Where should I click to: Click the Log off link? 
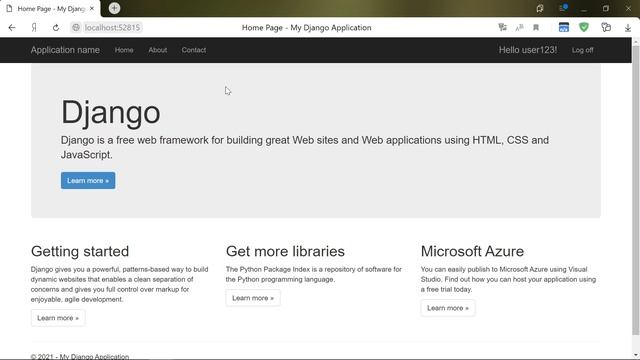(x=582, y=50)
